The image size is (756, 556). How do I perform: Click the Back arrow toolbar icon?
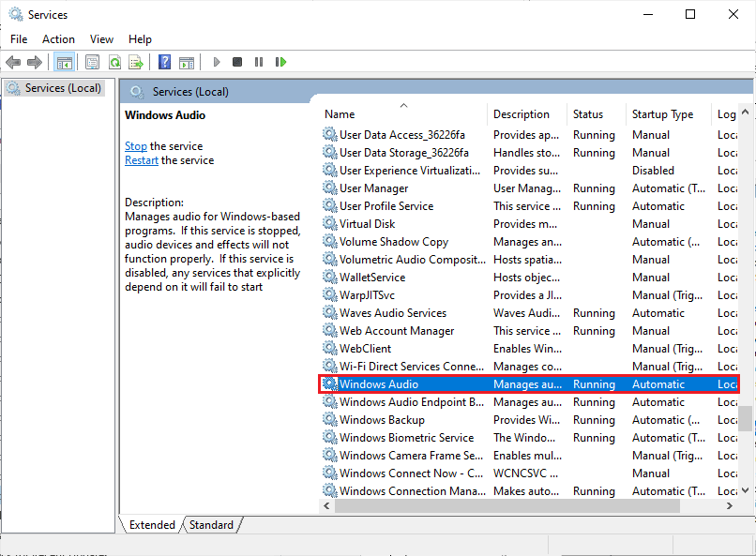click(x=13, y=62)
